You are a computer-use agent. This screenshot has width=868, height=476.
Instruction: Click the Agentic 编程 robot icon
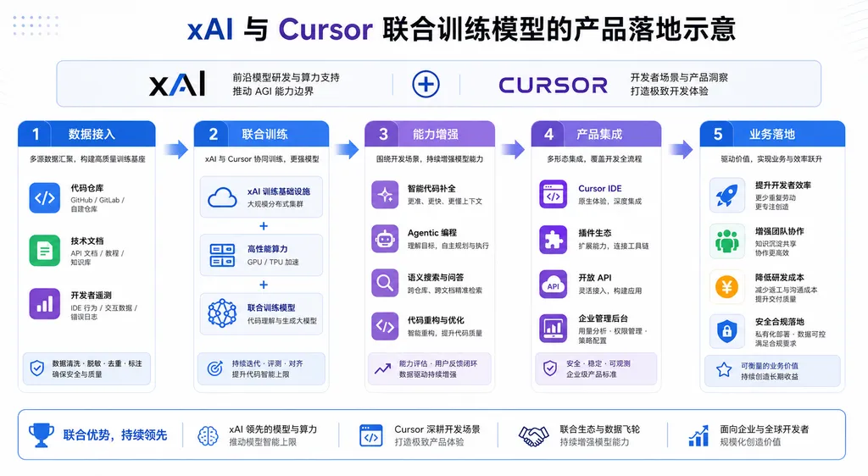click(x=385, y=239)
